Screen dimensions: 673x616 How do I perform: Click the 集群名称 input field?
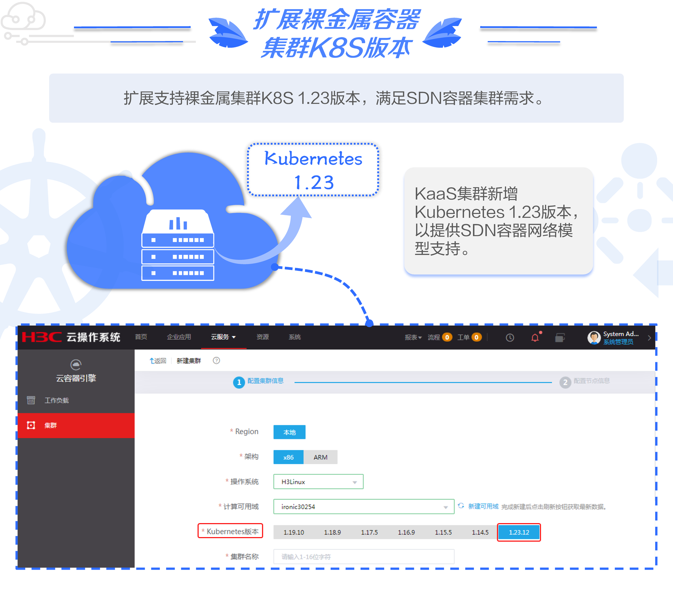[363, 557]
